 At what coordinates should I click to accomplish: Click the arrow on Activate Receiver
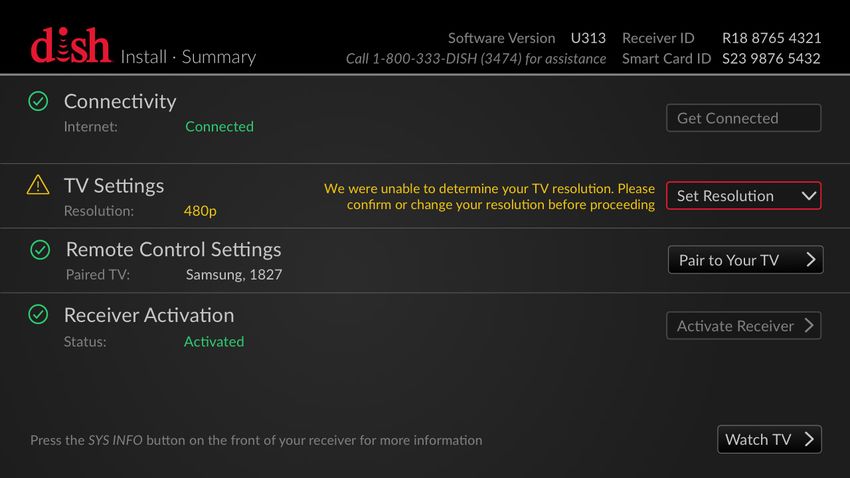(809, 325)
